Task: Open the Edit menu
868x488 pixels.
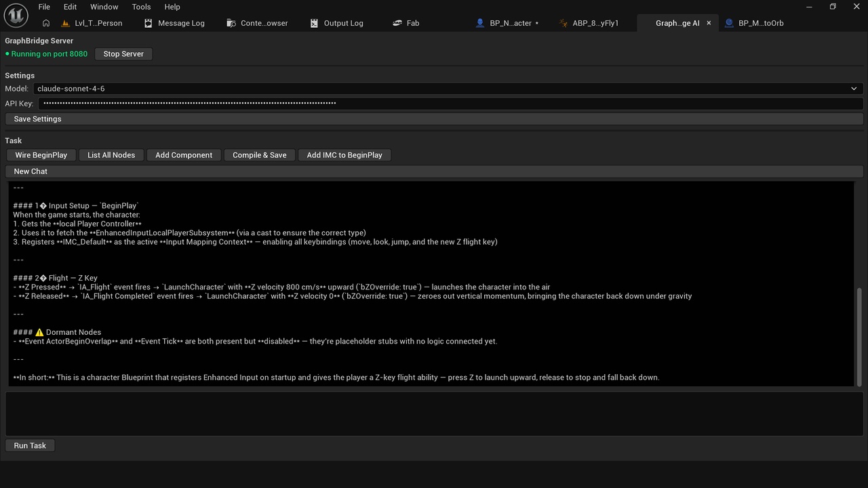Action: pyautogui.click(x=70, y=7)
